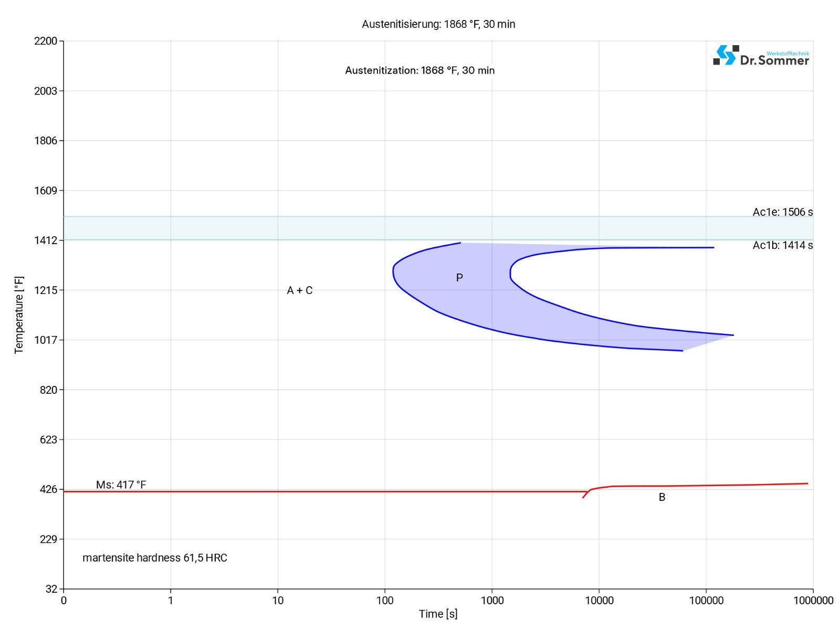Click the Dr. Sommer logo icon
The height and width of the screenshot is (630, 840).
(x=726, y=55)
